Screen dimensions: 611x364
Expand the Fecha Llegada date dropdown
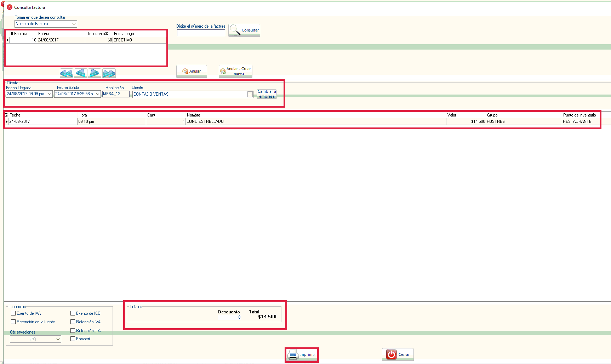point(50,94)
